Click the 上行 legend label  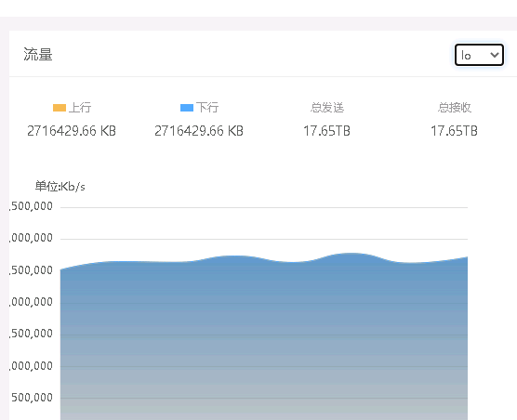(80, 108)
